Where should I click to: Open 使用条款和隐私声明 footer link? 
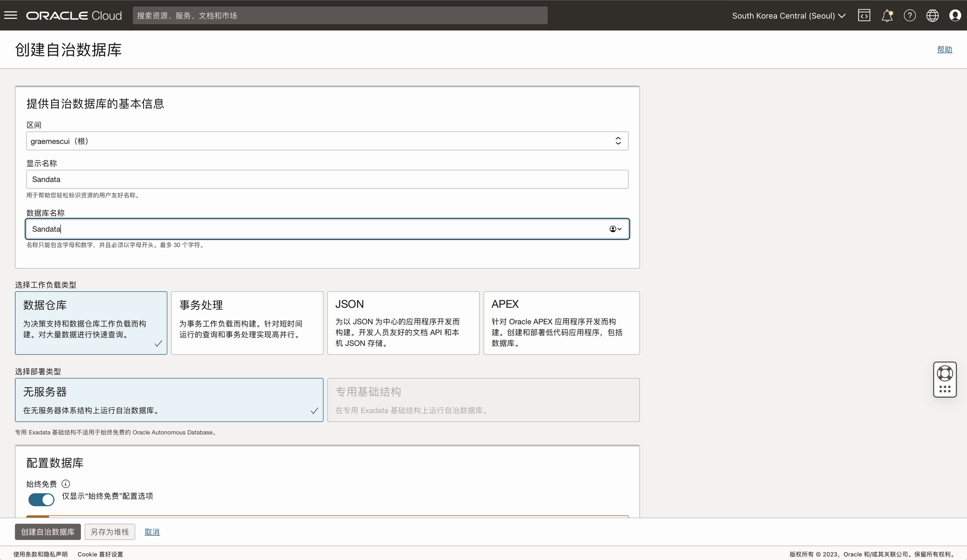40,554
